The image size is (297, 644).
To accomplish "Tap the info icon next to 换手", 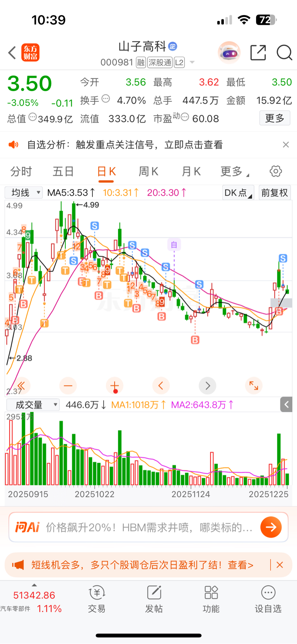I will 106,99.
